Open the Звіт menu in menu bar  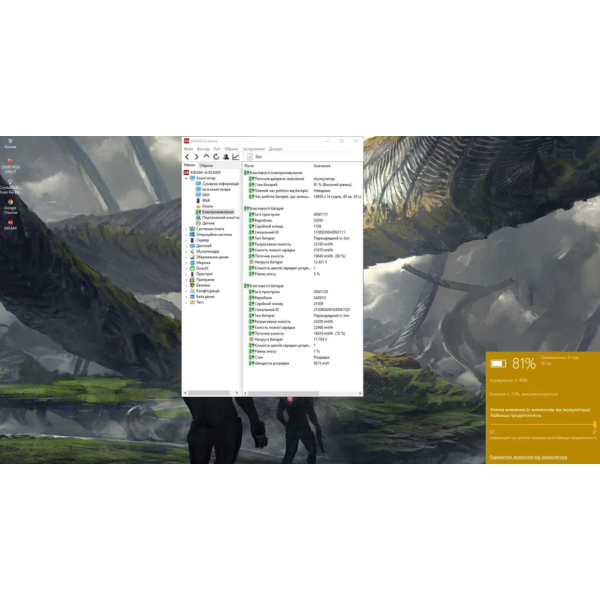pos(217,149)
